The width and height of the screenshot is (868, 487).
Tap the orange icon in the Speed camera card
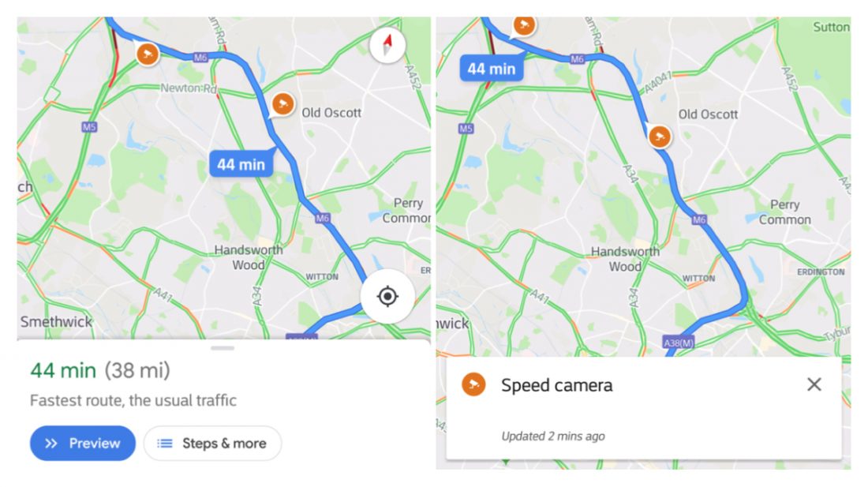pyautogui.click(x=474, y=384)
